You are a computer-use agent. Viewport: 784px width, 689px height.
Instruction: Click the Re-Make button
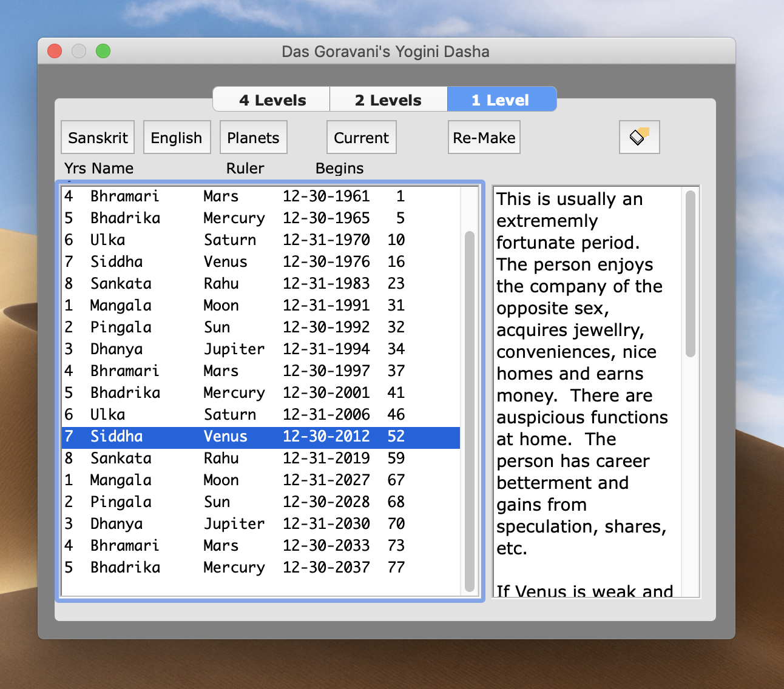click(484, 138)
